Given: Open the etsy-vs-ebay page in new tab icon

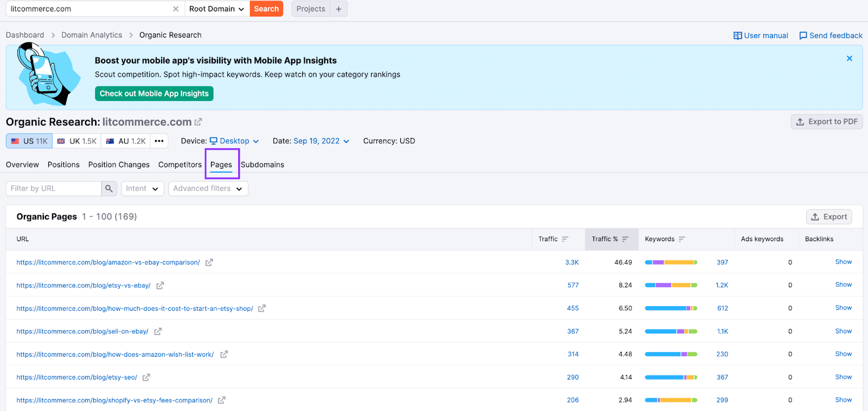Looking at the screenshot, I should (x=160, y=286).
